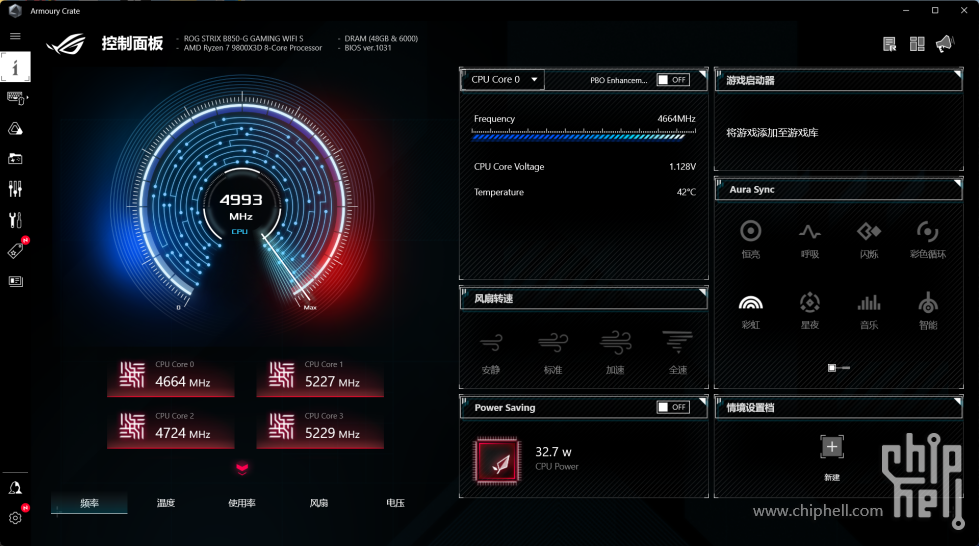979x546 pixels.
Task: Switch to the 频率 frequency tab
Action: click(x=89, y=503)
